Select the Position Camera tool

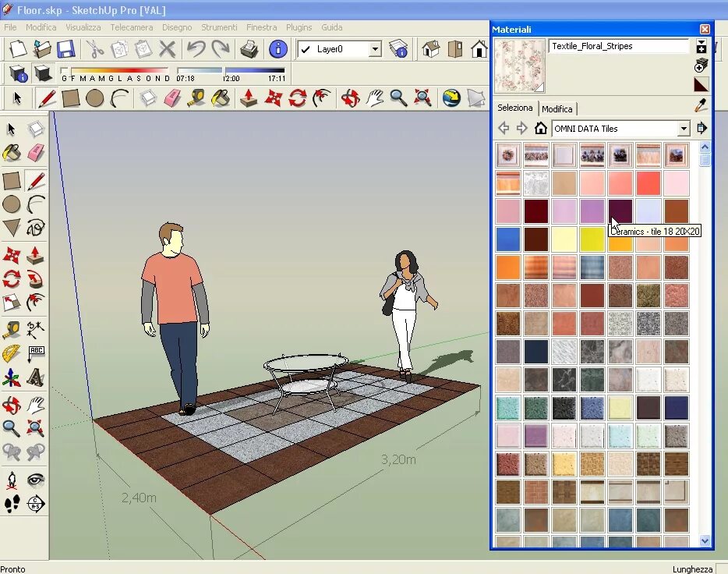tap(12, 480)
